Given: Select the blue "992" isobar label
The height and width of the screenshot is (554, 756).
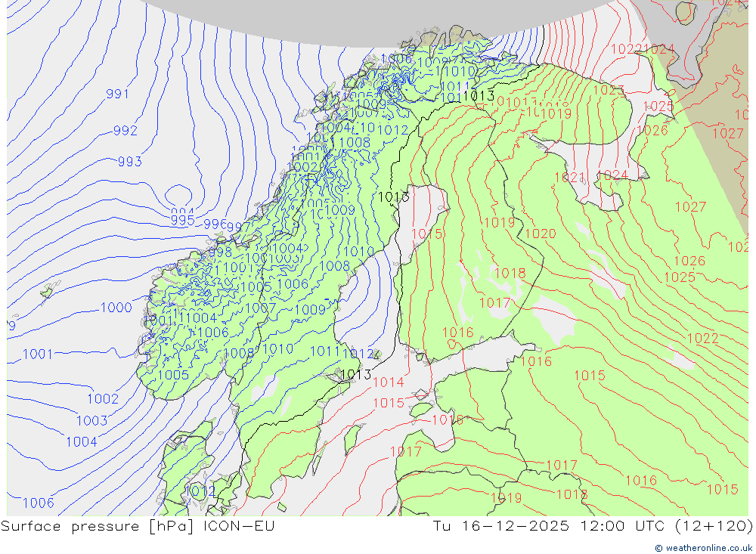Looking at the screenshot, I should coord(125,130).
